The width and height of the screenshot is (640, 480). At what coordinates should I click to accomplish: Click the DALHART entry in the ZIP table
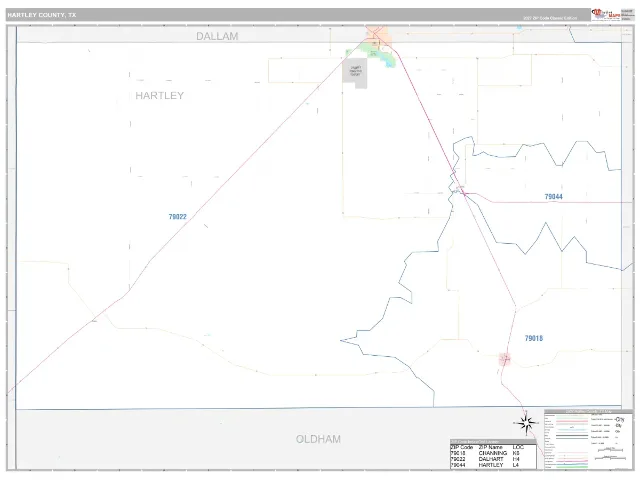[491, 459]
